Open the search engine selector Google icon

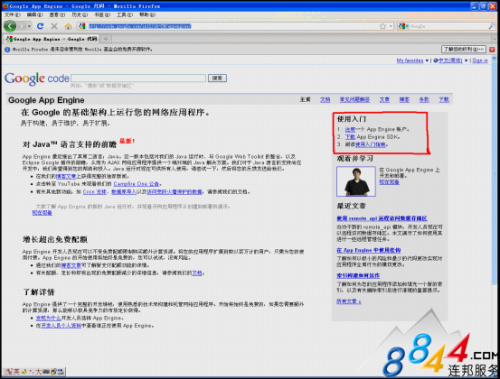click(403, 26)
